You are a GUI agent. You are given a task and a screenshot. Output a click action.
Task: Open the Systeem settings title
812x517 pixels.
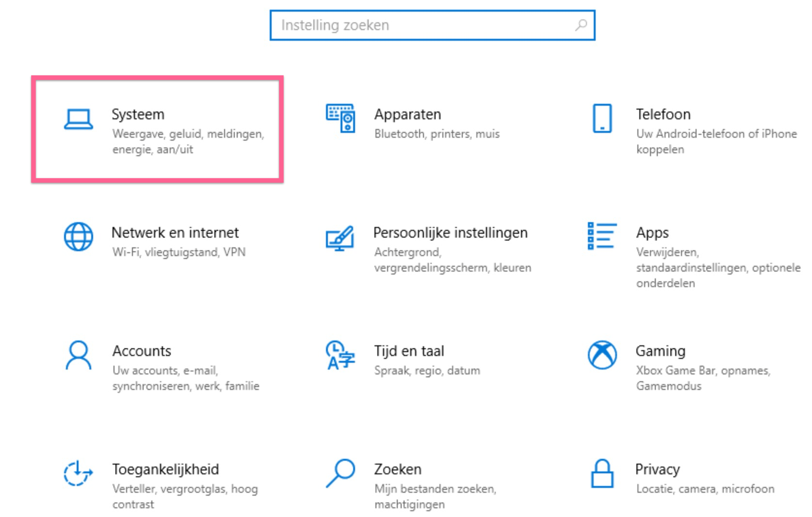point(138,114)
